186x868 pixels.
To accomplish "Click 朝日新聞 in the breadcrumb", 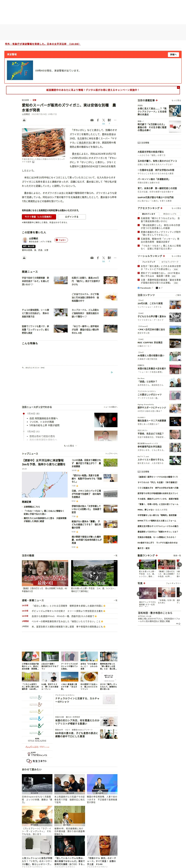I will click(x=25, y=100).
